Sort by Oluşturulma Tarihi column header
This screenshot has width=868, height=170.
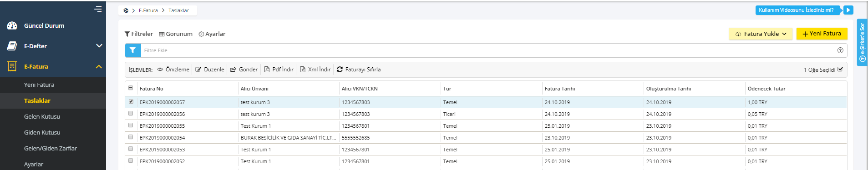(669, 89)
